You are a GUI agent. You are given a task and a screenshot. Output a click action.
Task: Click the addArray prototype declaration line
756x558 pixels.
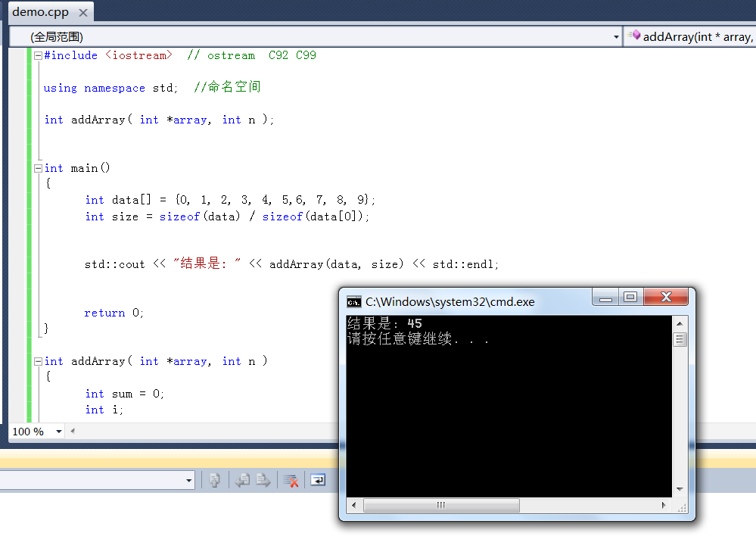[159, 120]
